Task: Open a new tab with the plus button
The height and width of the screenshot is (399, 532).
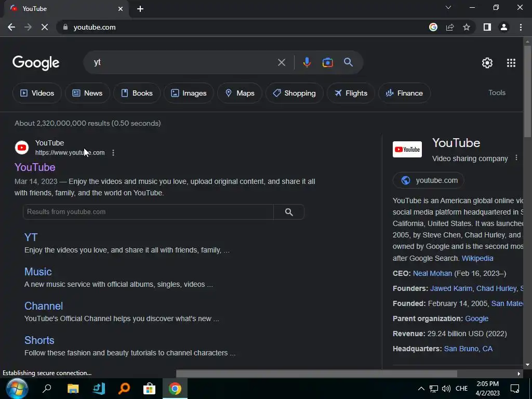Action: [x=140, y=9]
